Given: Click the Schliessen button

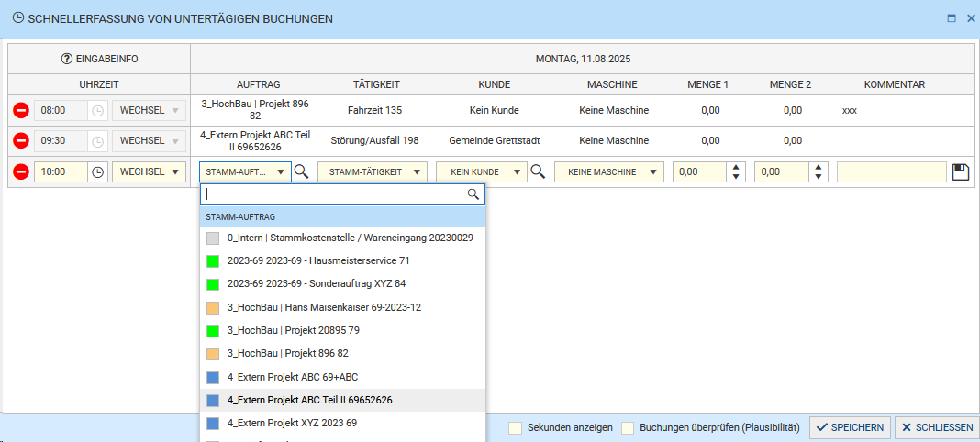Looking at the screenshot, I should tap(937, 427).
